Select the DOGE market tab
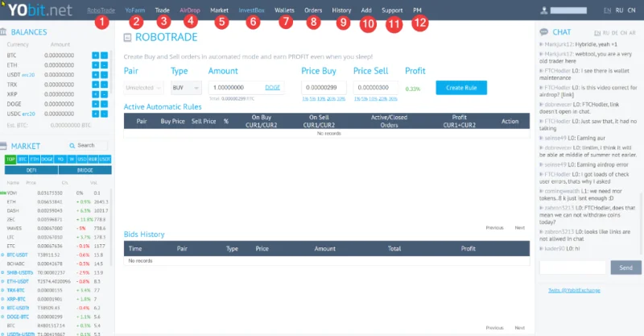This screenshot has width=644, height=336. (47, 160)
